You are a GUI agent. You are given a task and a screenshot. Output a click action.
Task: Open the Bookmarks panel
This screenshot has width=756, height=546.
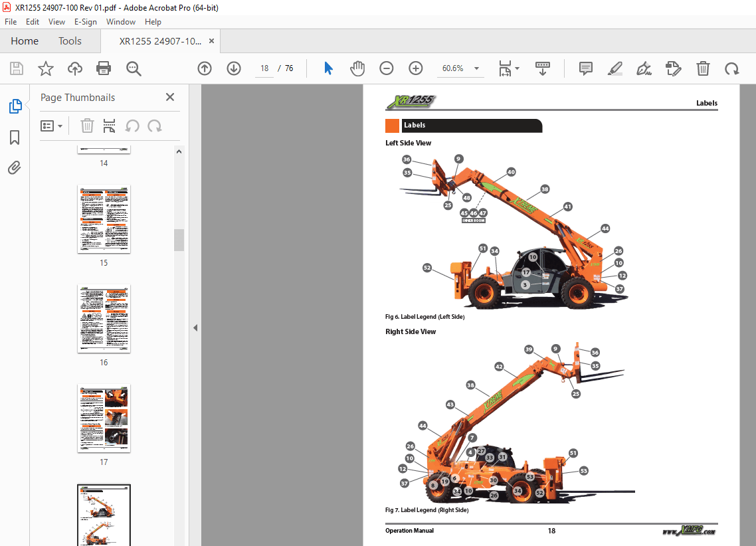point(15,137)
